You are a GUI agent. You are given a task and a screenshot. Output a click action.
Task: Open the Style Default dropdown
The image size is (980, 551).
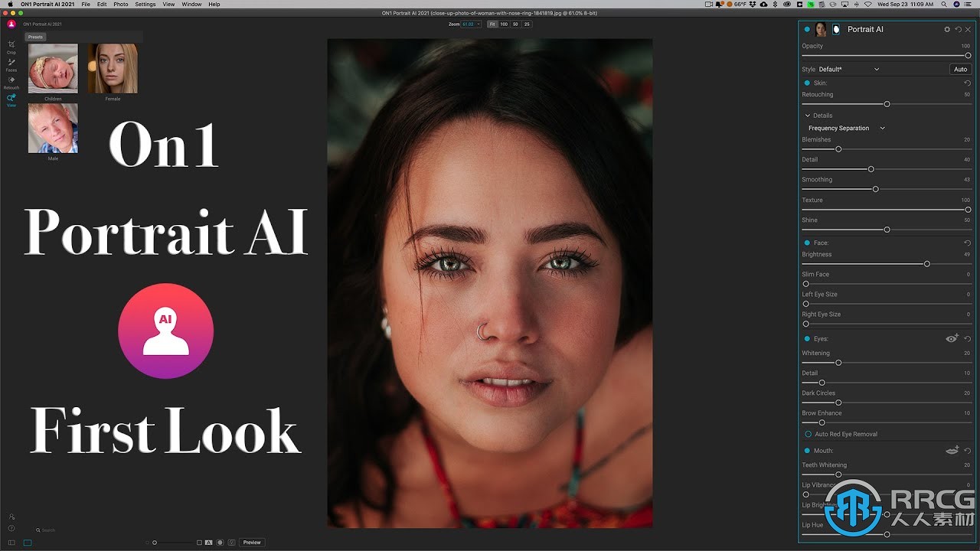(x=850, y=69)
